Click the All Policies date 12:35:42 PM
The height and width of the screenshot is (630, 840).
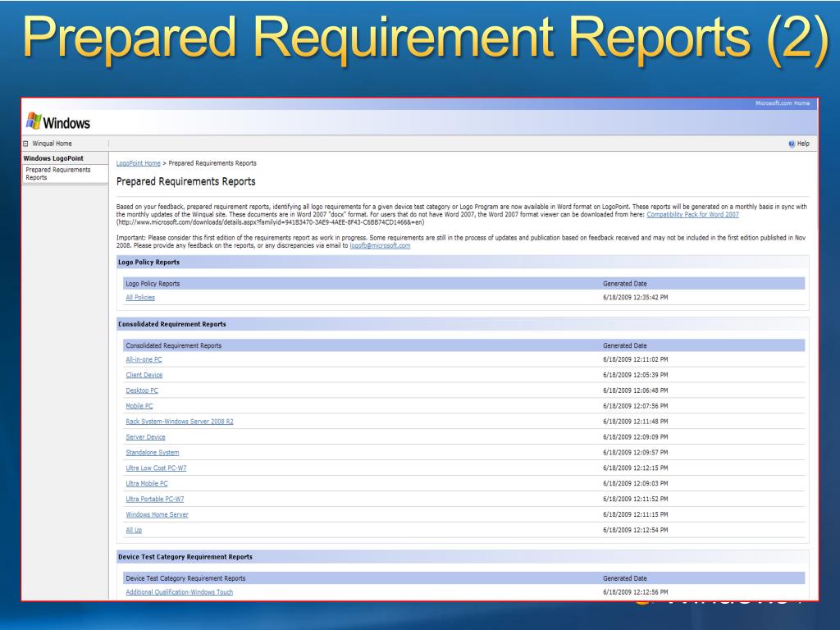pyautogui.click(x=636, y=297)
